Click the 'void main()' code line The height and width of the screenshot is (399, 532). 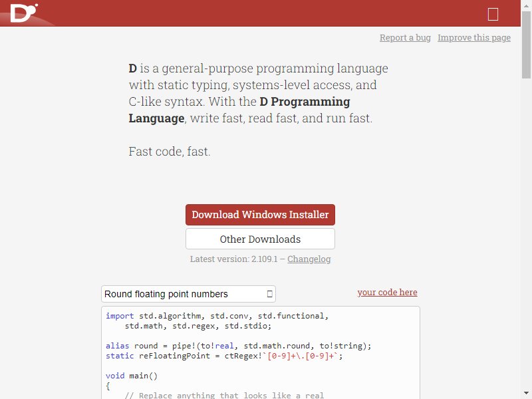(132, 376)
